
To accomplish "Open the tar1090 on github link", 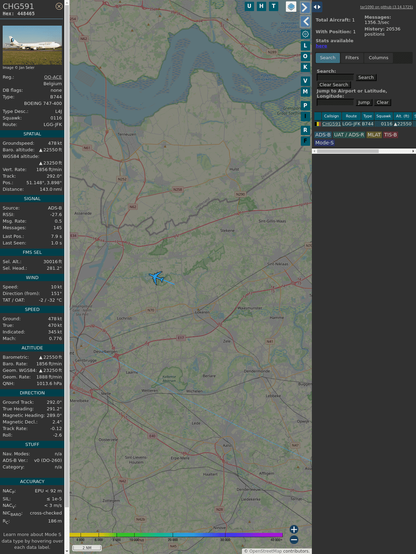I will 386,7.
